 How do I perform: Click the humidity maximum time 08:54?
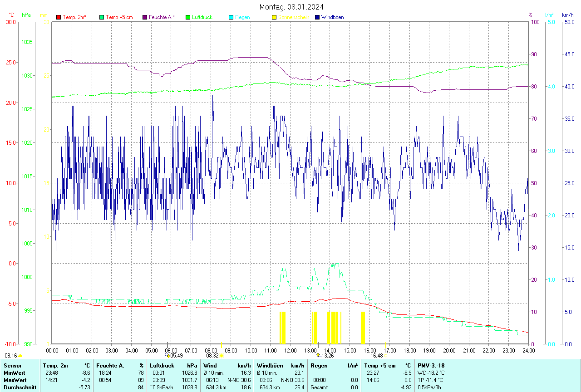tap(106, 380)
